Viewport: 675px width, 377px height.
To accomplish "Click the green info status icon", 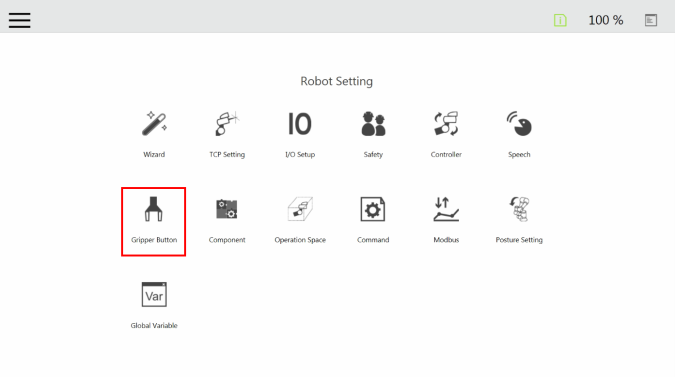I will 560,20.
